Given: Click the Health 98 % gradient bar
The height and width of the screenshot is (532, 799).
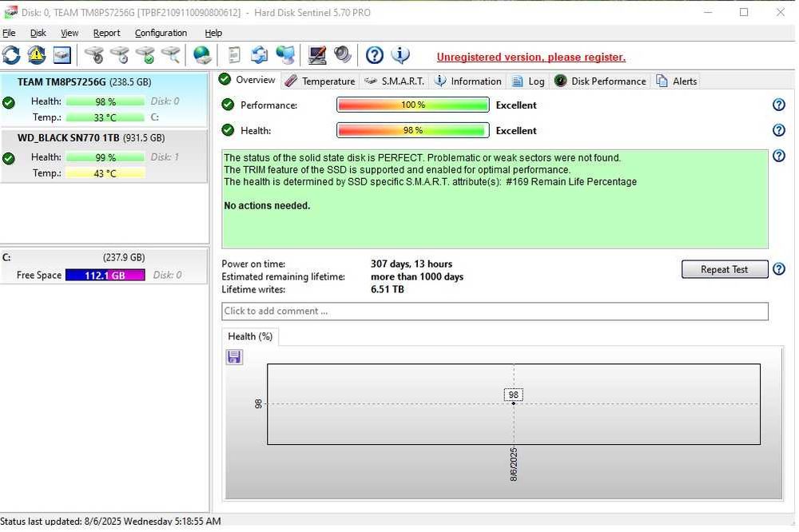Looking at the screenshot, I should point(413,130).
